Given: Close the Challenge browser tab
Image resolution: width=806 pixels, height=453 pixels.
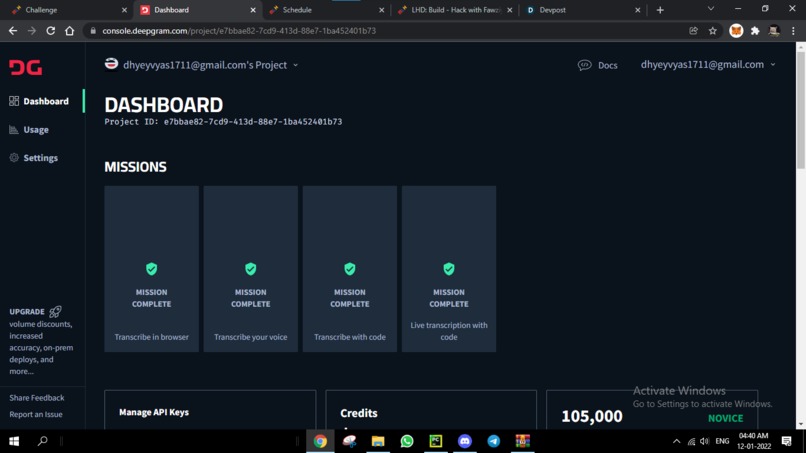Looking at the screenshot, I should [124, 10].
